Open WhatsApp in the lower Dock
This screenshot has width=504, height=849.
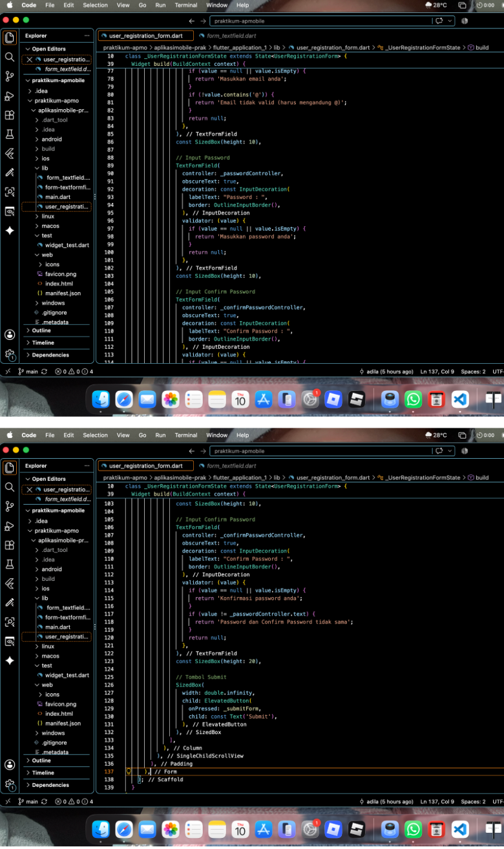(x=413, y=830)
